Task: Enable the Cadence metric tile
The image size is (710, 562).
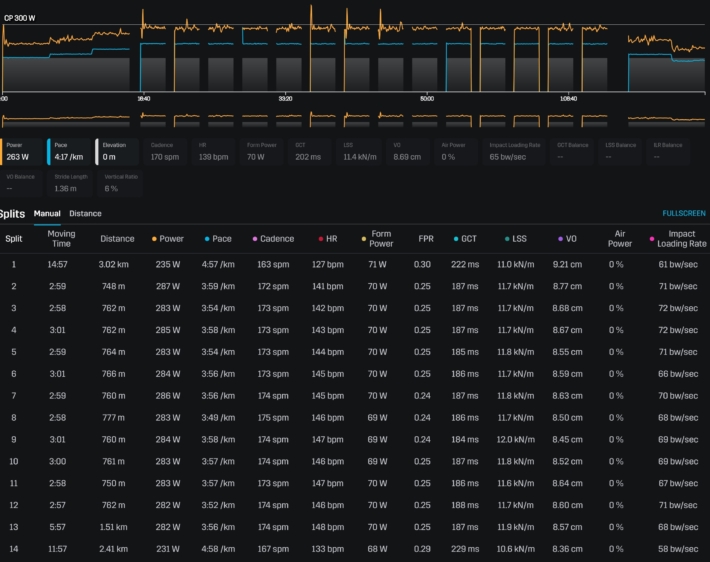Action: click(x=167, y=151)
